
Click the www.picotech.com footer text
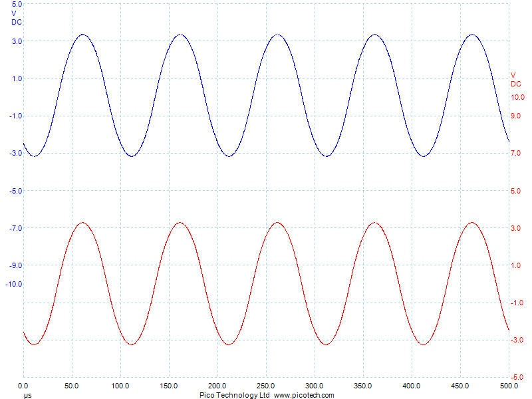click(x=304, y=395)
